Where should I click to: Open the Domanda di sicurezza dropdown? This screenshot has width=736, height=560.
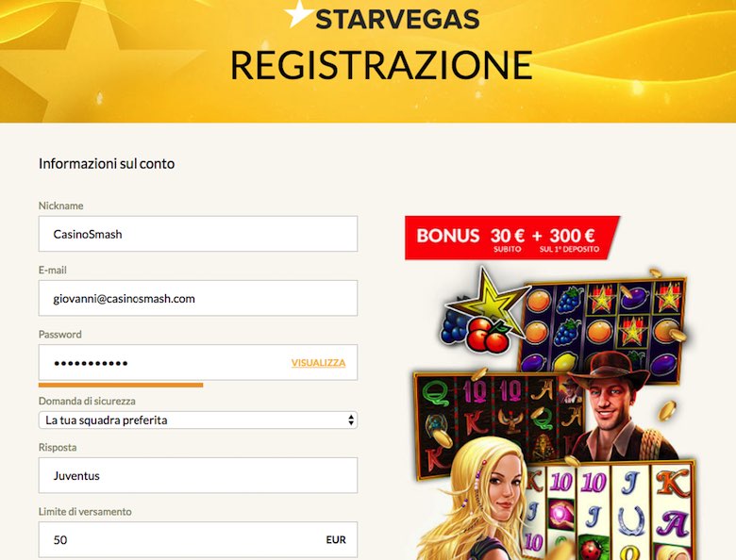point(197,420)
